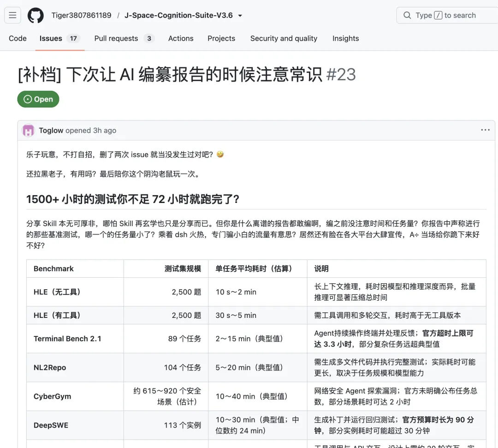Switch to the Code tab
This screenshot has height=448, width=498.
point(18,38)
